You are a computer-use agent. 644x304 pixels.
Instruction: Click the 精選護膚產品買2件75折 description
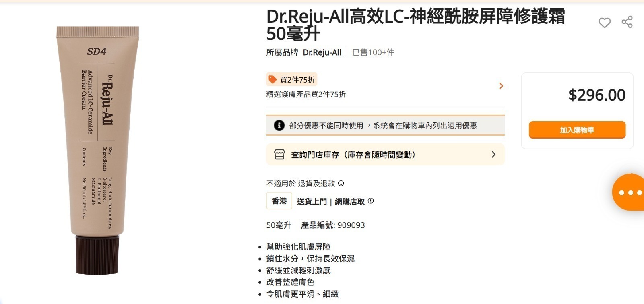[x=306, y=94]
